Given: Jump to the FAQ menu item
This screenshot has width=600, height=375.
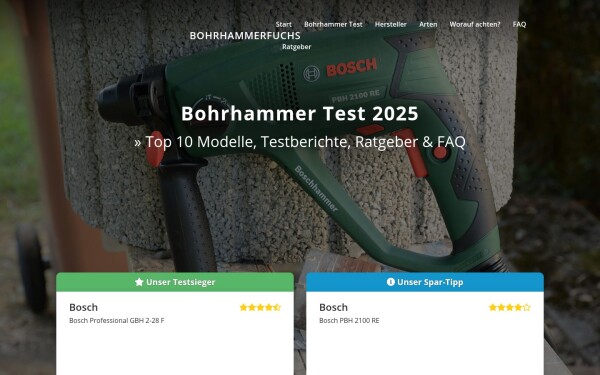Looking at the screenshot, I should pyautogui.click(x=519, y=24).
